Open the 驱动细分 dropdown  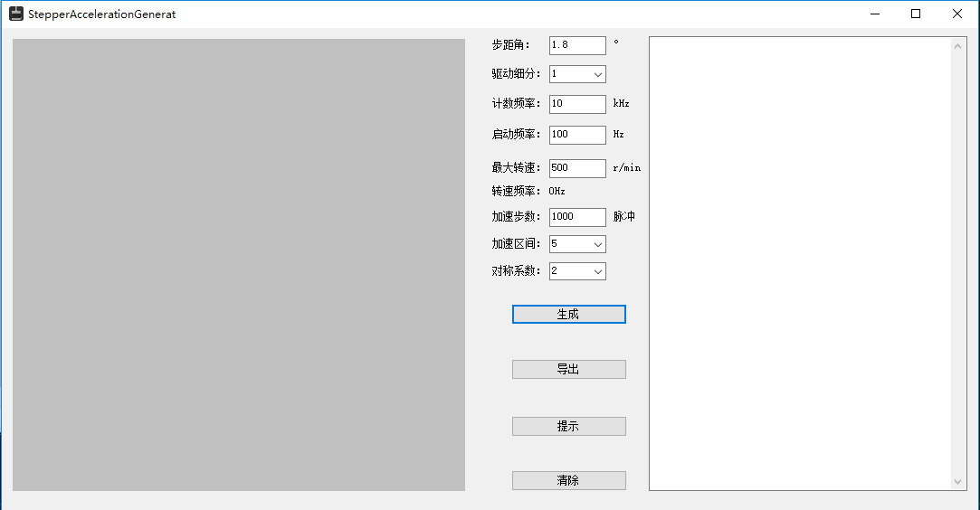pos(577,74)
